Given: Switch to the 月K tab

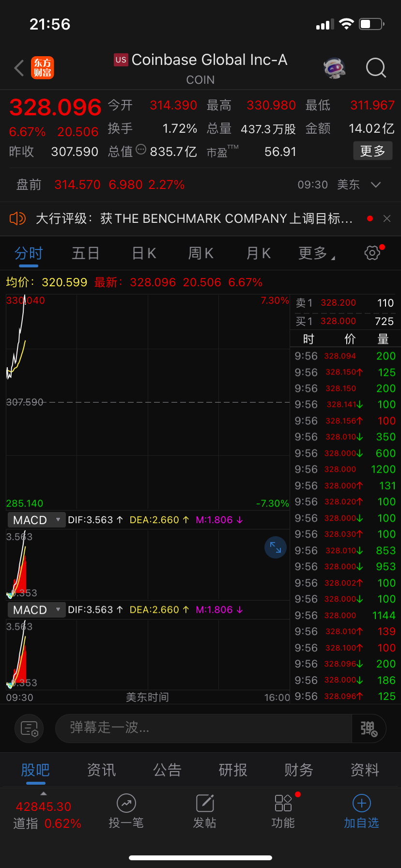Looking at the screenshot, I should pyautogui.click(x=259, y=253).
